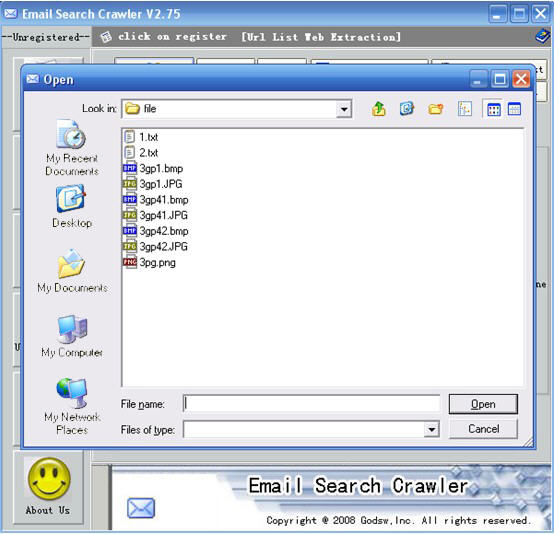The image size is (554, 534).
Task: Go to Desktop place
Action: click(x=72, y=206)
